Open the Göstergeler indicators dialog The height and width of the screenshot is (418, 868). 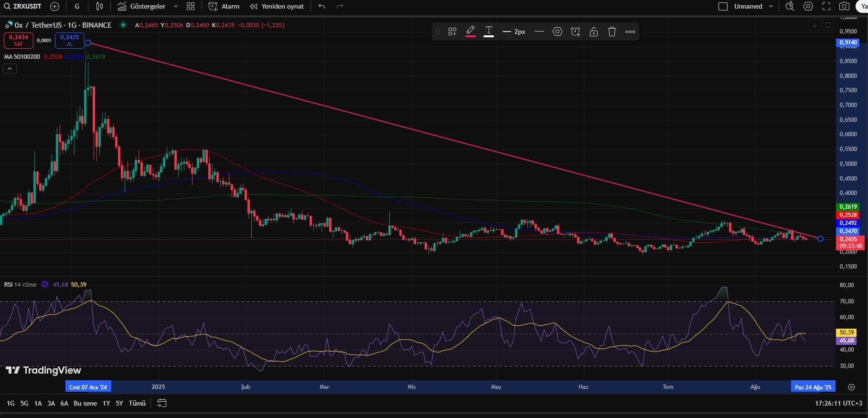pyautogui.click(x=142, y=6)
